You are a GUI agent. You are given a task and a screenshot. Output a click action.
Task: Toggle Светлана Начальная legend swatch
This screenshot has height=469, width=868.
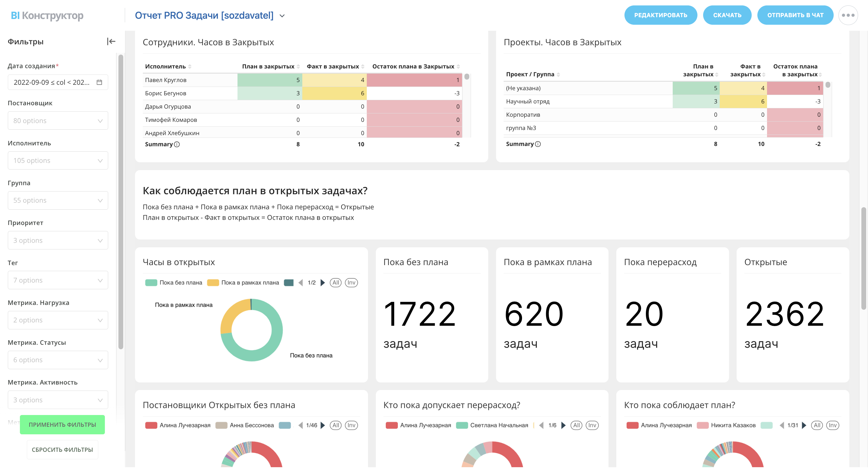click(462, 425)
